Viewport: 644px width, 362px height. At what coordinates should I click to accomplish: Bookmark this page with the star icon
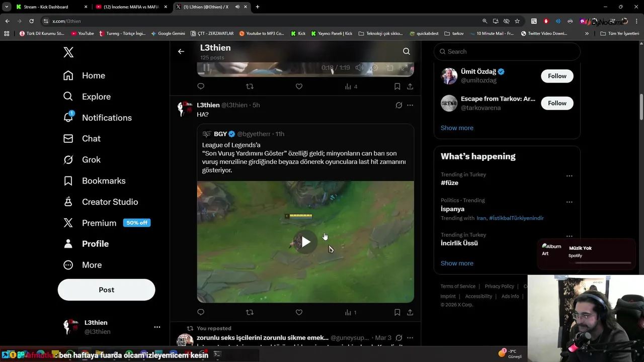tap(517, 21)
